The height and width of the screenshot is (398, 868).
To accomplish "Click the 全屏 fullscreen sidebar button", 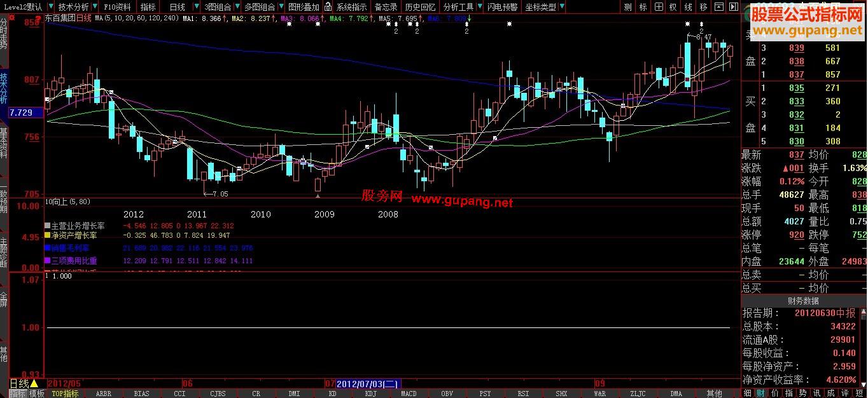I will pyautogui.click(x=4, y=300).
